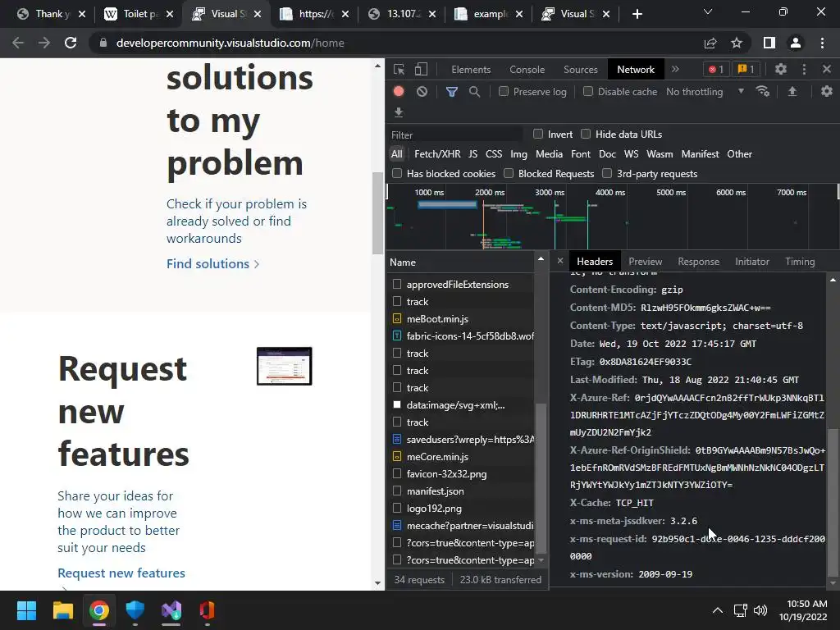The image size is (840, 630).
Task: Filter requests by Manifest type
Action: 700,153
